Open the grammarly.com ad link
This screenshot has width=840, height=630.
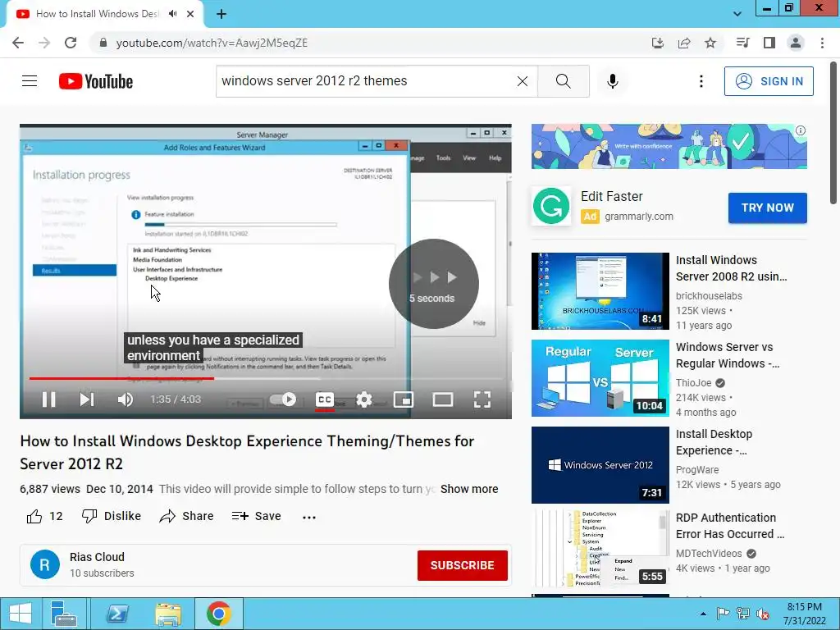click(x=638, y=217)
